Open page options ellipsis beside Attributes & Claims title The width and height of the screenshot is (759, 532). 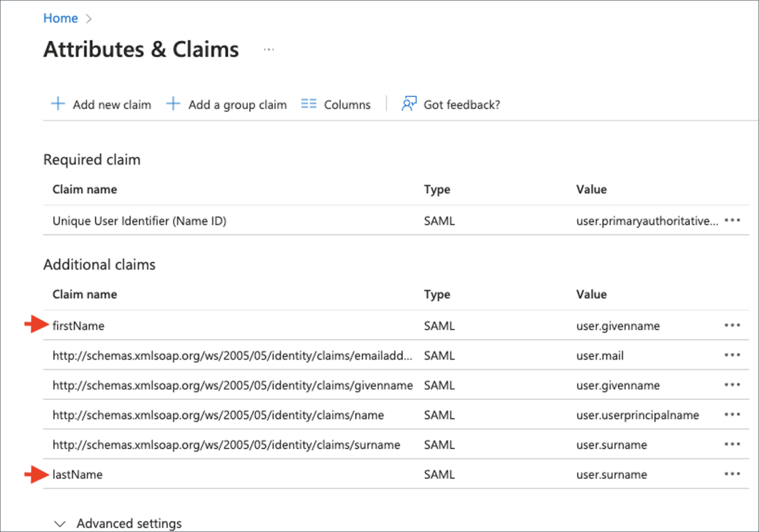pyautogui.click(x=269, y=50)
